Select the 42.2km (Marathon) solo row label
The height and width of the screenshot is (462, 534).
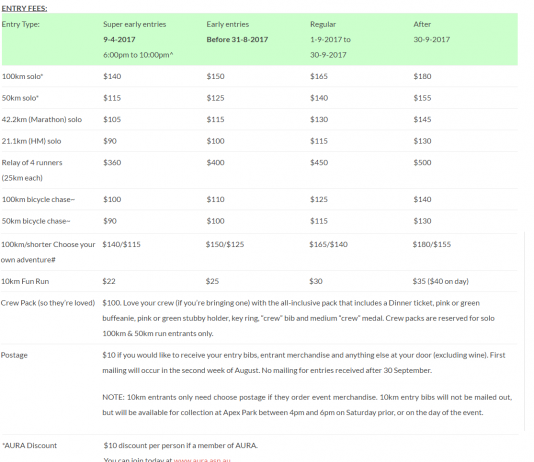point(42,120)
